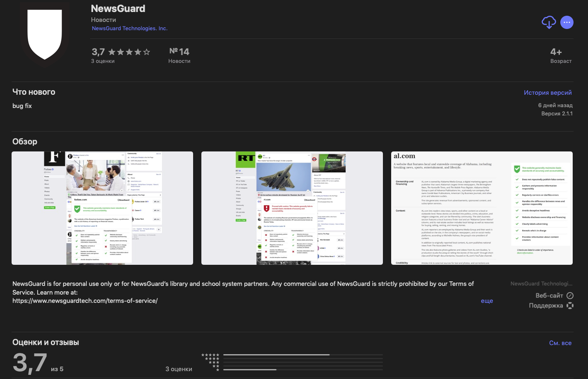Click the 6 дней назад date text
588x379 pixels.
coord(555,106)
